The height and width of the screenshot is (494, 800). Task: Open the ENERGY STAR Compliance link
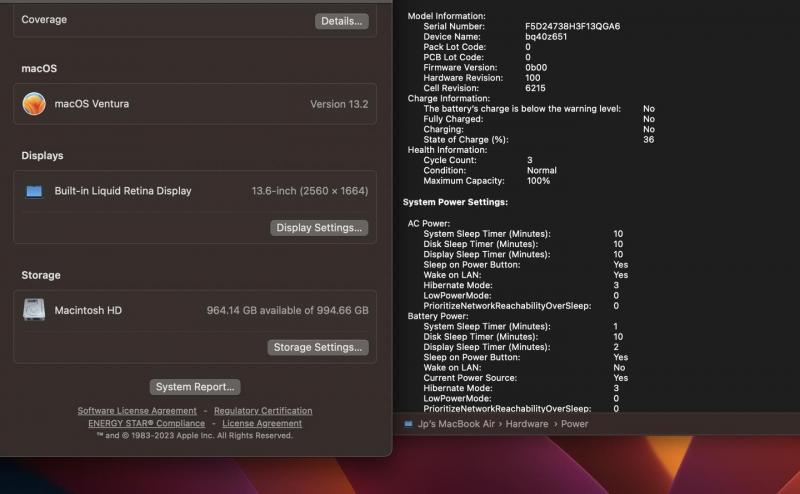[146, 424]
